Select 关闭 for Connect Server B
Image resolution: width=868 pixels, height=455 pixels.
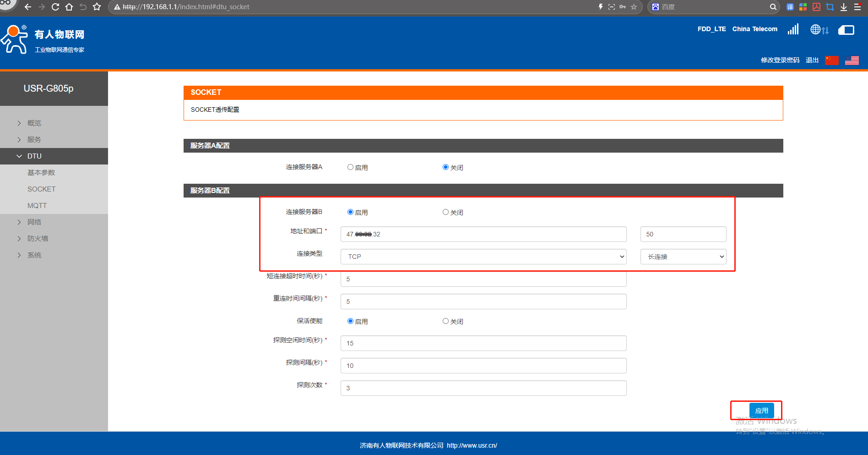point(445,212)
